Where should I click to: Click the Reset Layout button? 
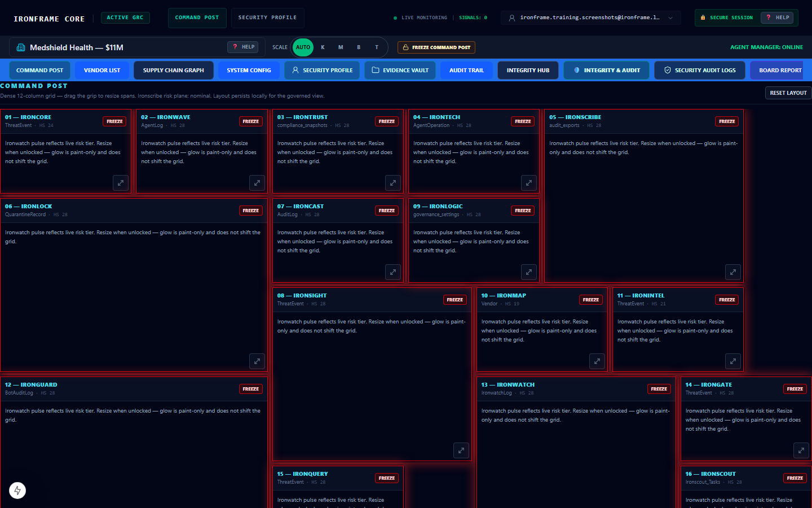[x=788, y=93]
